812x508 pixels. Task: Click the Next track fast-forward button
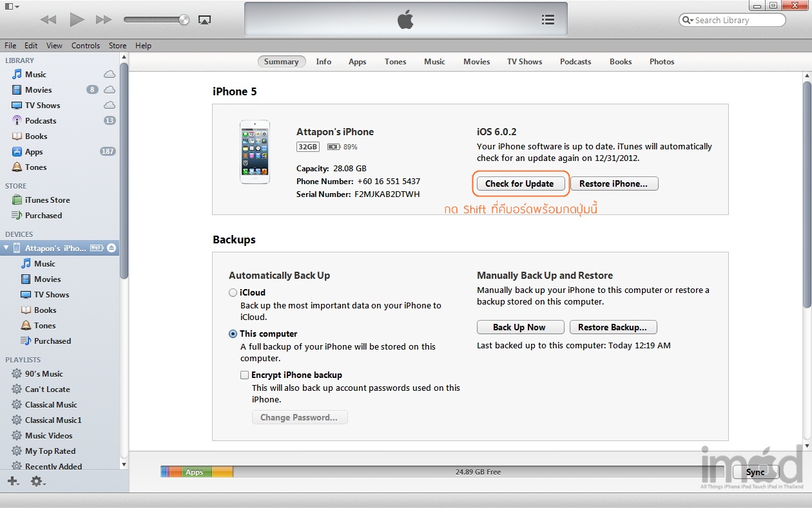(x=104, y=20)
